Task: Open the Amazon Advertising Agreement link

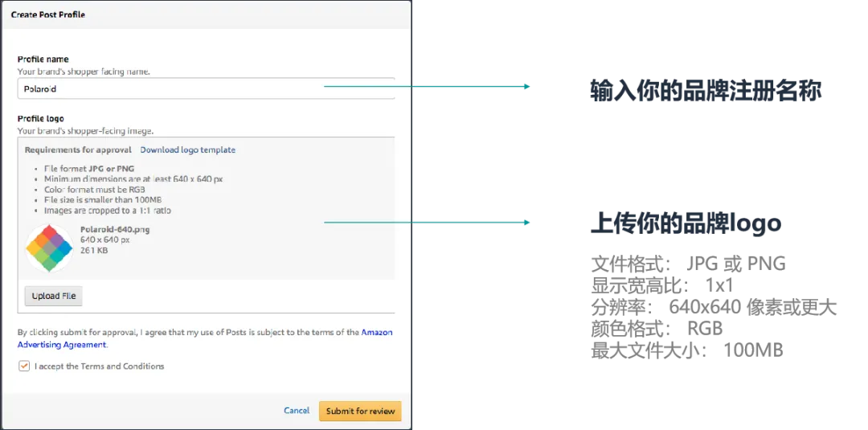Action: [205, 338]
